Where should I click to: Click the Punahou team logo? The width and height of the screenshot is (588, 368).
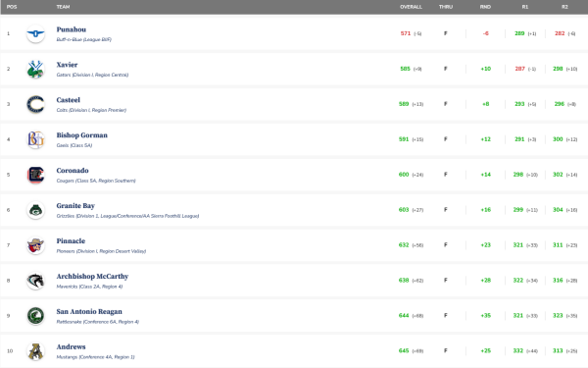(35, 33)
